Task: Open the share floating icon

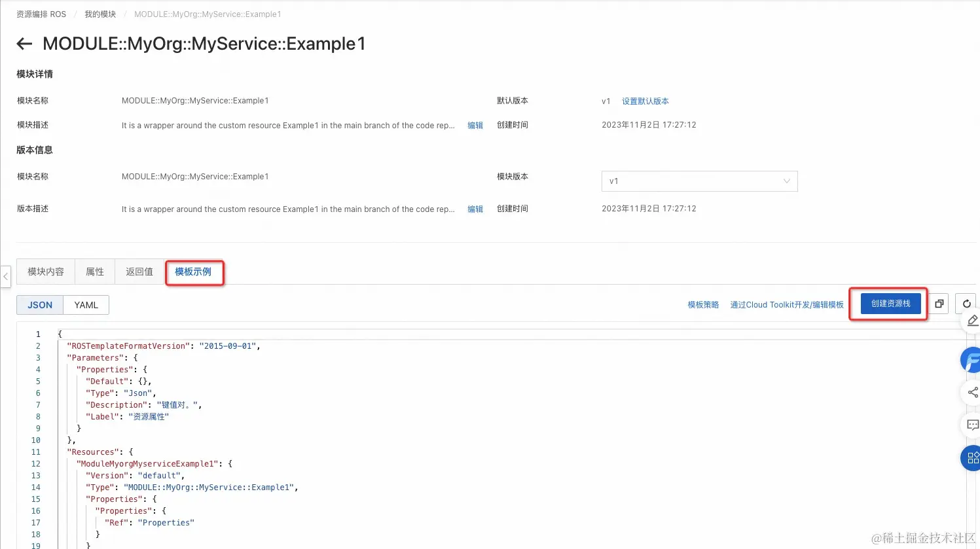Action: pyautogui.click(x=972, y=393)
